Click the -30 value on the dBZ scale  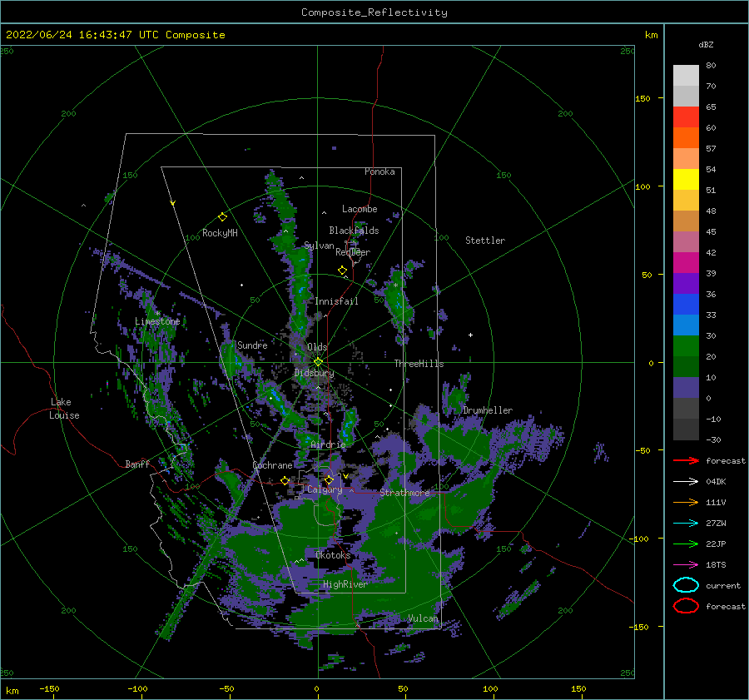[714, 439]
